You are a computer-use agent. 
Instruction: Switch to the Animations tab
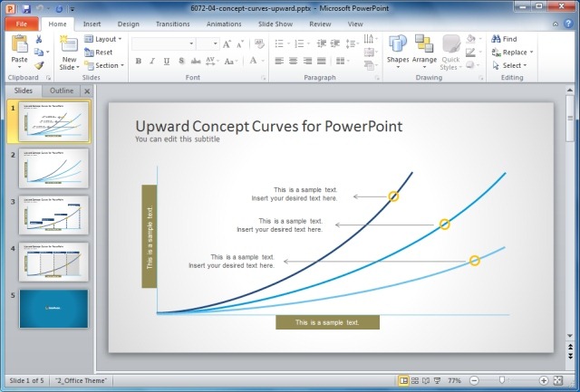tap(224, 24)
